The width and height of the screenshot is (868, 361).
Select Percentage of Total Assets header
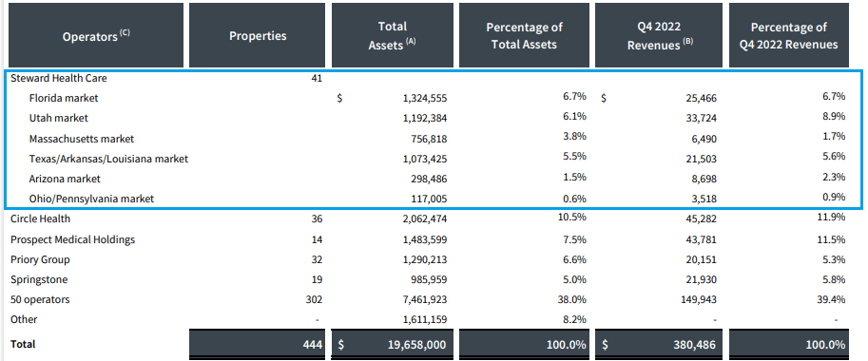524,35
